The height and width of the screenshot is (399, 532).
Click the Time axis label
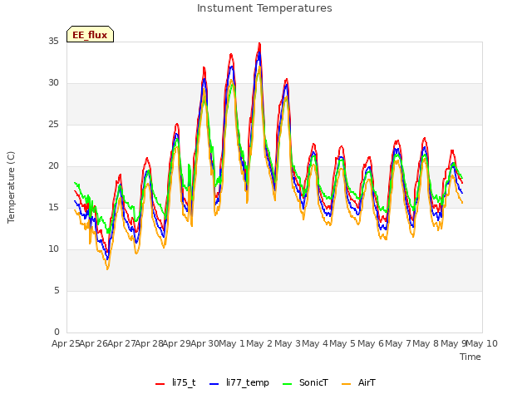point(470,357)
